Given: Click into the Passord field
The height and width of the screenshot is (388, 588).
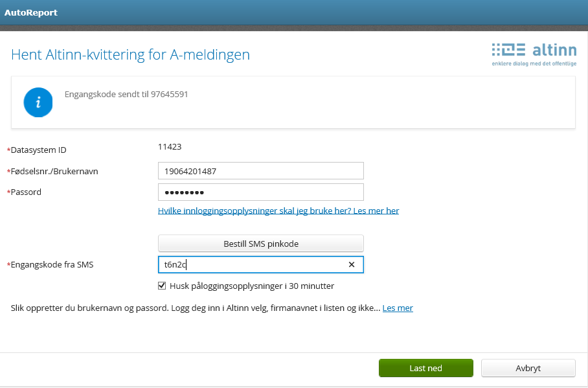Looking at the screenshot, I should coord(260,192).
